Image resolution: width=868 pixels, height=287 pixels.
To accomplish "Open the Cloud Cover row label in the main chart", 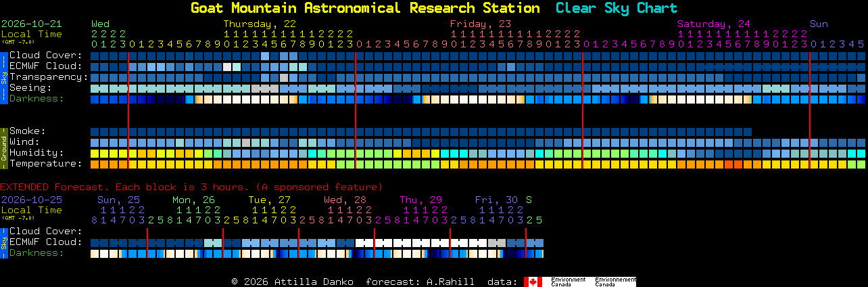I will point(46,56).
